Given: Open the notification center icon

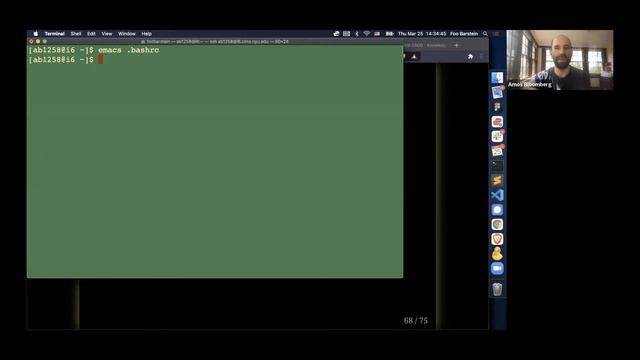Looking at the screenshot, I should pyautogui.click(x=496, y=34).
